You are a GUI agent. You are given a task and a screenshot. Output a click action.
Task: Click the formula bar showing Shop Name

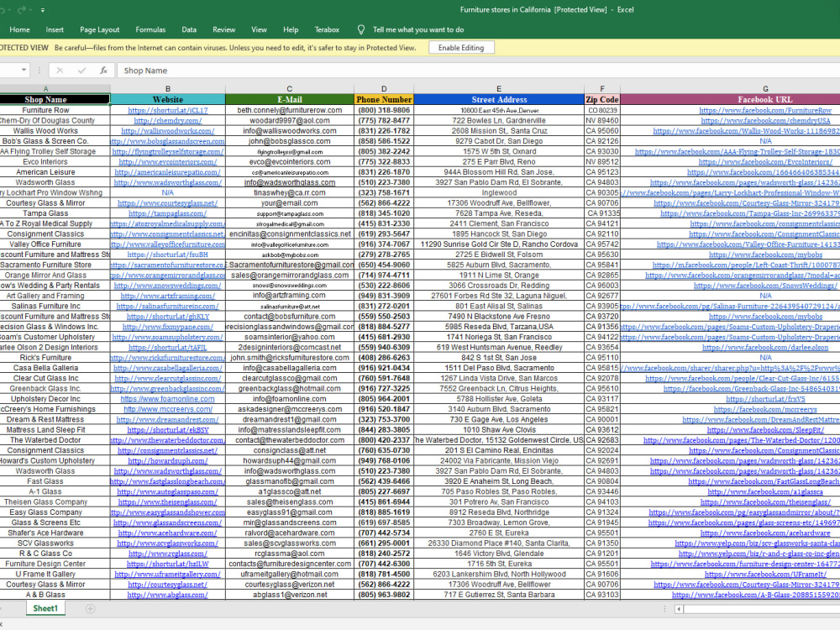[480, 71]
